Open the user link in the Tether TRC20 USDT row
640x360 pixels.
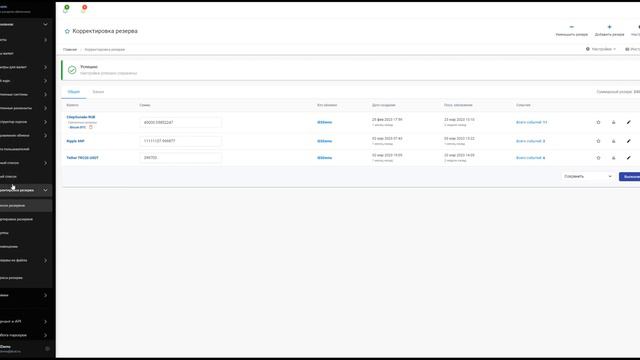click(324, 158)
